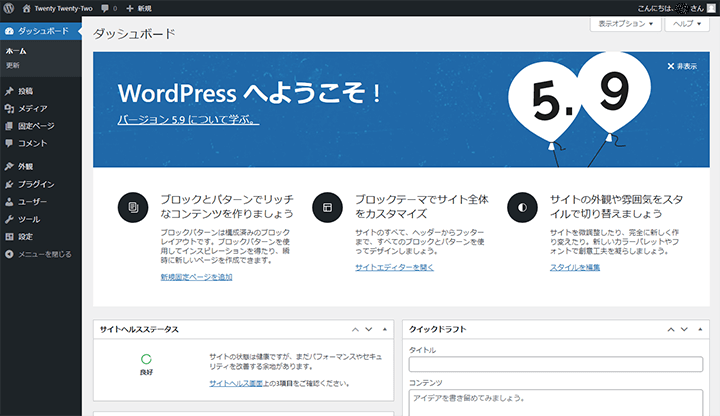This screenshot has height=416, width=720.
Task: Click the 新規固定ページを追加 link
Action: [196, 276]
